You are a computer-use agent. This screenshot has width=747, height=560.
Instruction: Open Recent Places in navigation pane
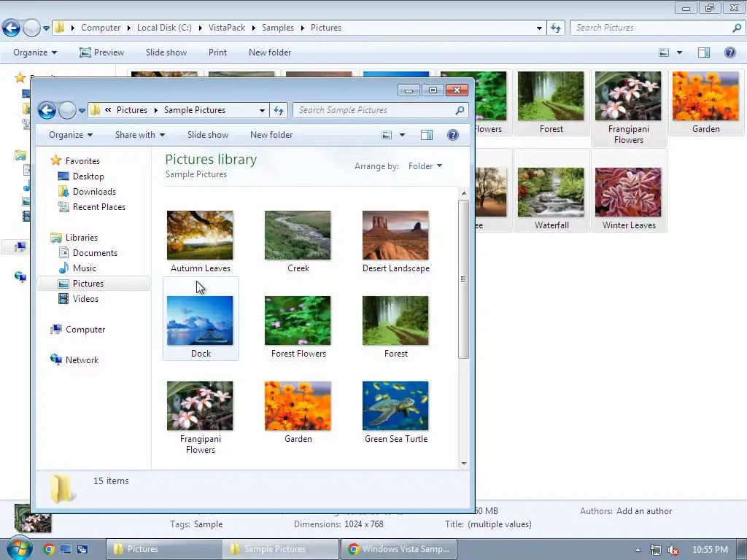[x=98, y=206]
